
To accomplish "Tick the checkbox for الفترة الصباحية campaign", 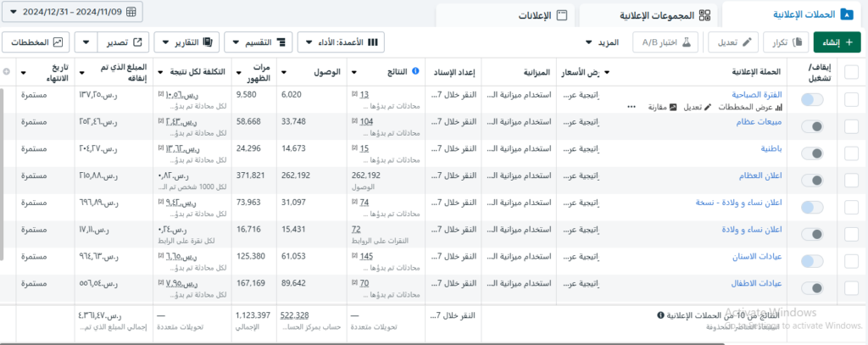I will click(x=851, y=100).
